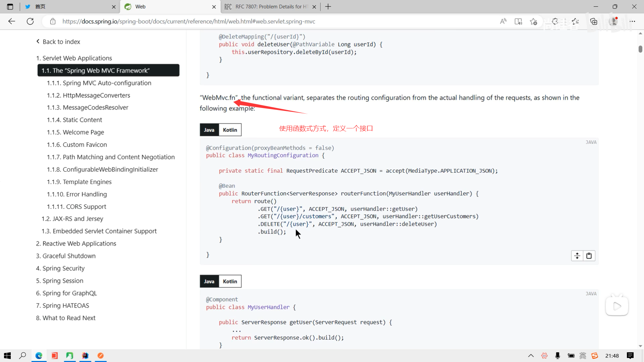Open a new browser tab
The height and width of the screenshot is (362, 644).
pyautogui.click(x=328, y=7)
